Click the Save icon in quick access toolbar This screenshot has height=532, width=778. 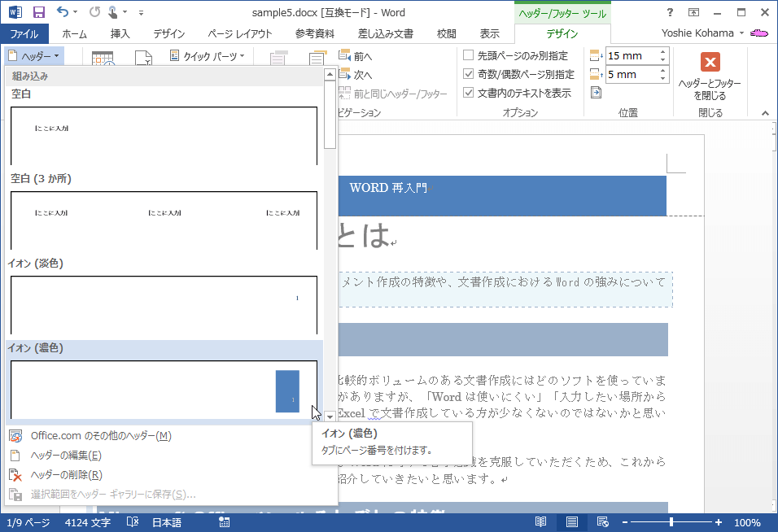(38, 12)
